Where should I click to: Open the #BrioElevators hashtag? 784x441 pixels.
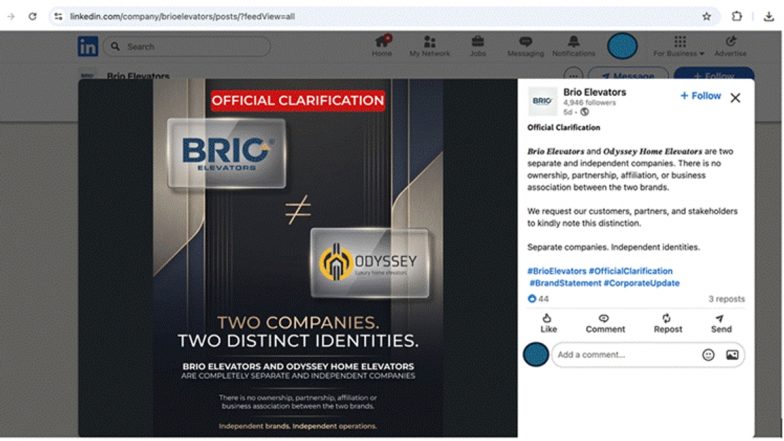pyautogui.click(x=556, y=271)
